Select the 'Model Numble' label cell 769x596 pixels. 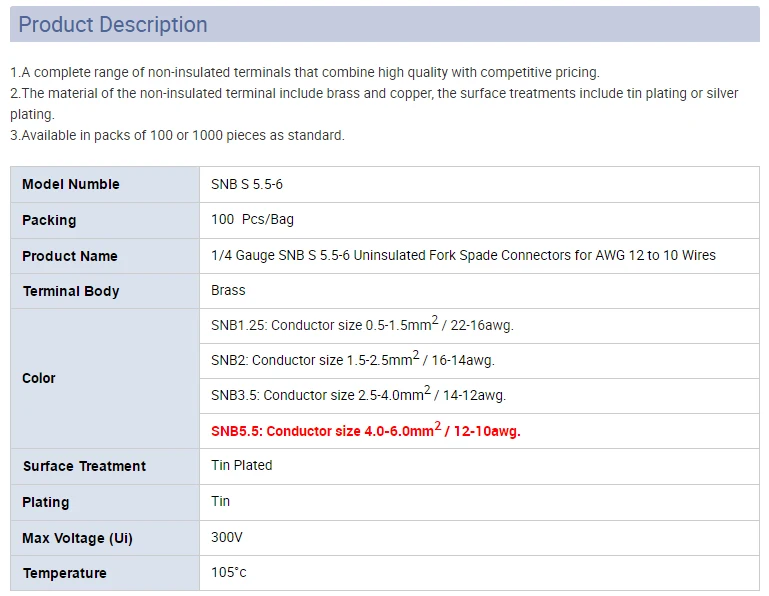105,184
